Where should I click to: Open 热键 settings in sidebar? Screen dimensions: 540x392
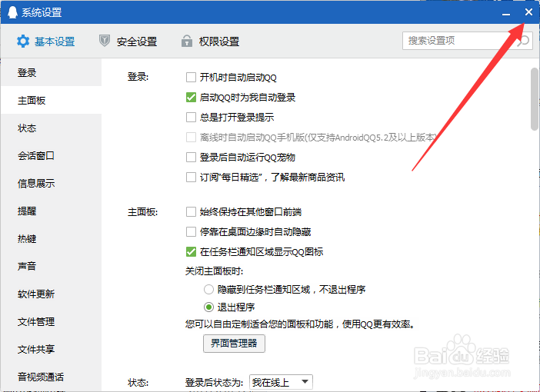[x=52, y=238]
